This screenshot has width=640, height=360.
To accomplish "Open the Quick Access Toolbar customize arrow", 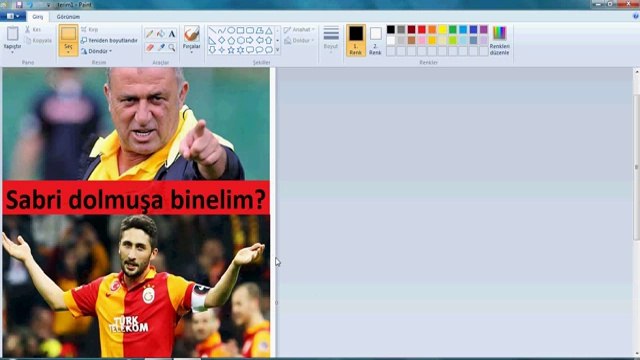I will (48, 5).
